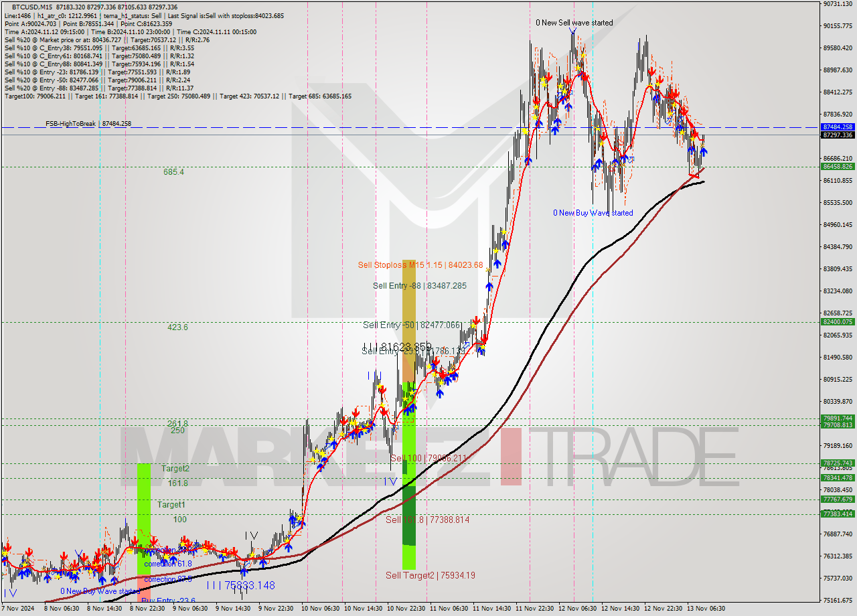Click the blue 87484.258 price tag on axis
The height and width of the screenshot is (616, 857).
tap(838, 127)
